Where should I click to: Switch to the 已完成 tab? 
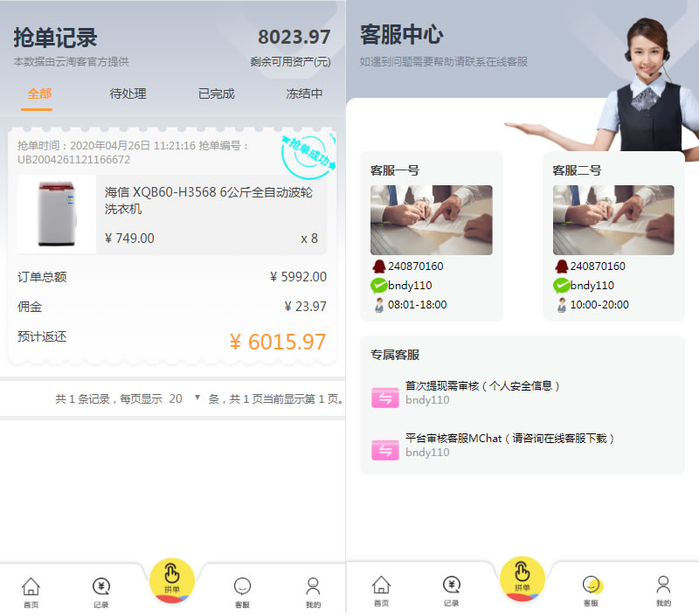pos(216,93)
